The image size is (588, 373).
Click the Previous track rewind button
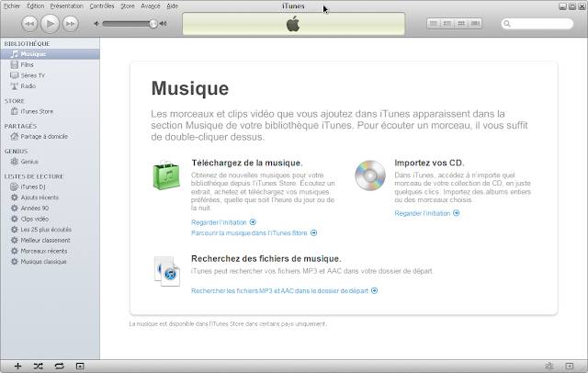[29, 24]
